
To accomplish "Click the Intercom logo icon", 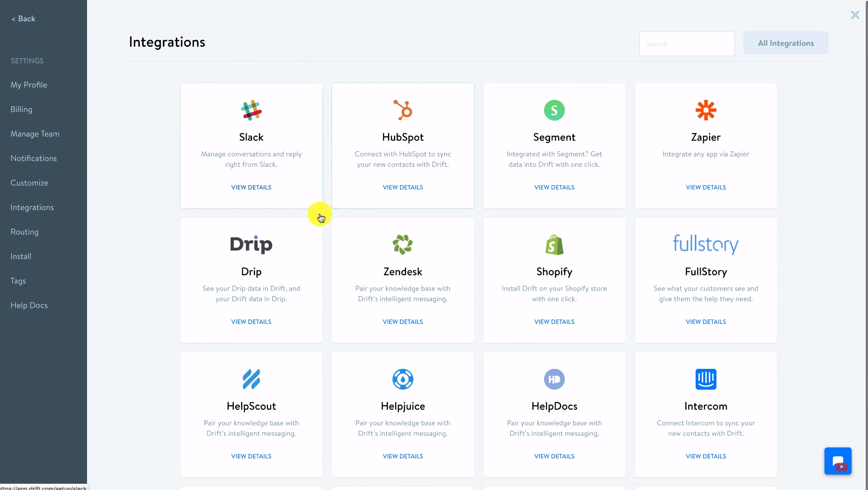I will 706,379.
